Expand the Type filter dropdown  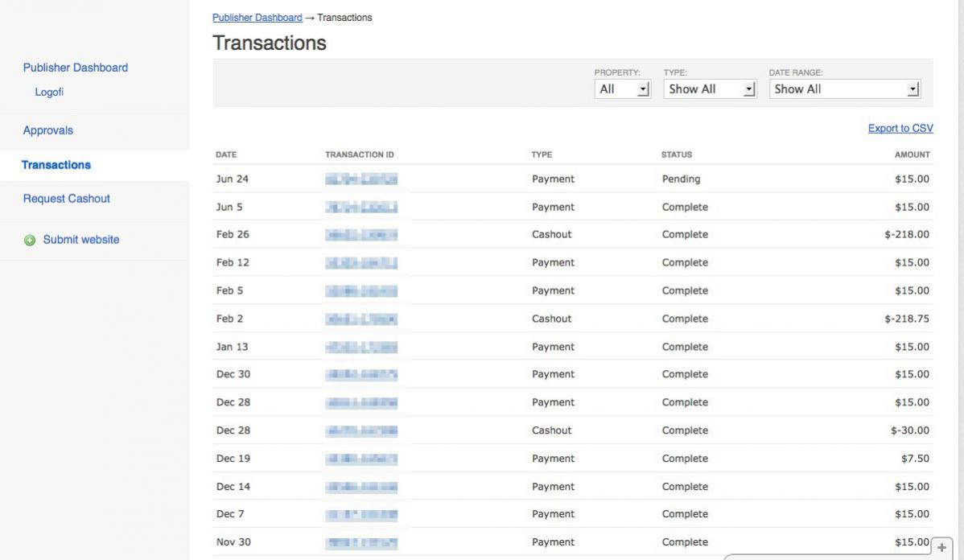710,89
